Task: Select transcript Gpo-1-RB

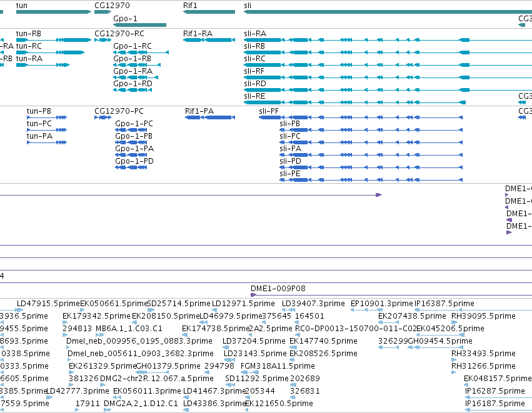Action: pyautogui.click(x=137, y=65)
